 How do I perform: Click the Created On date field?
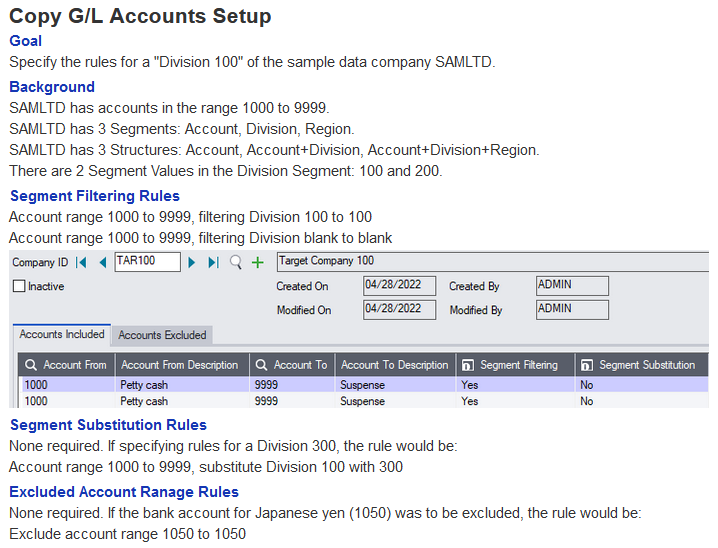[x=399, y=286]
